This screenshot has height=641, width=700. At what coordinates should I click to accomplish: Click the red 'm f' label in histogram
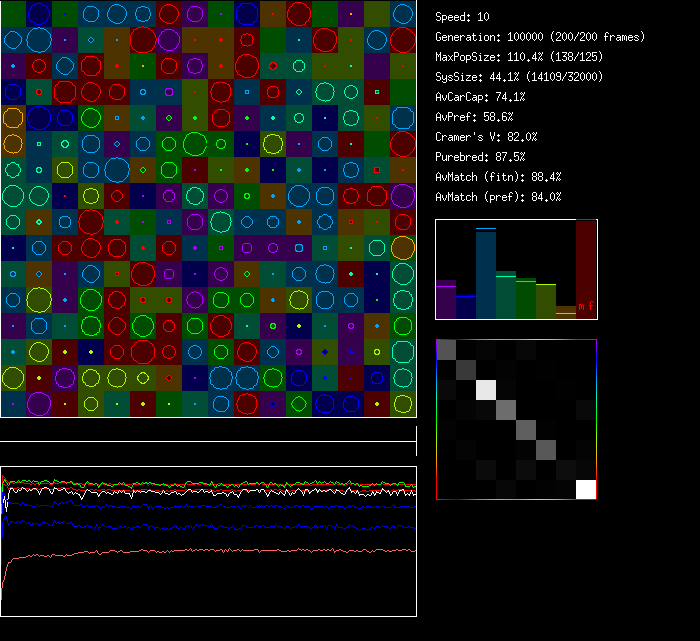pyautogui.click(x=586, y=306)
